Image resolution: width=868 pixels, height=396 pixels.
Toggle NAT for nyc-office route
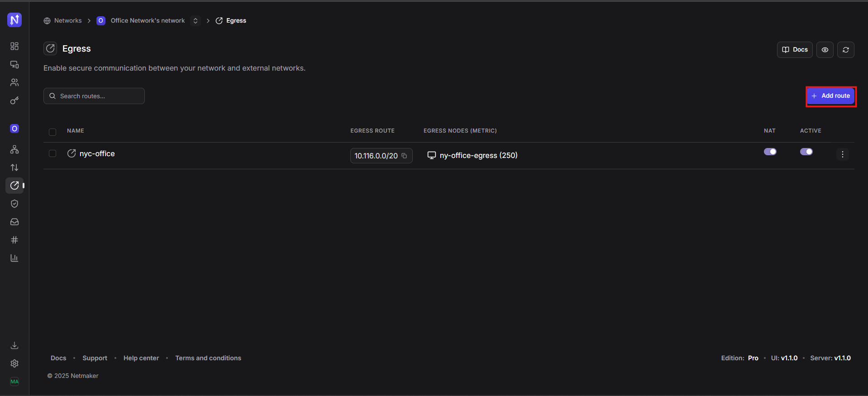(x=770, y=152)
